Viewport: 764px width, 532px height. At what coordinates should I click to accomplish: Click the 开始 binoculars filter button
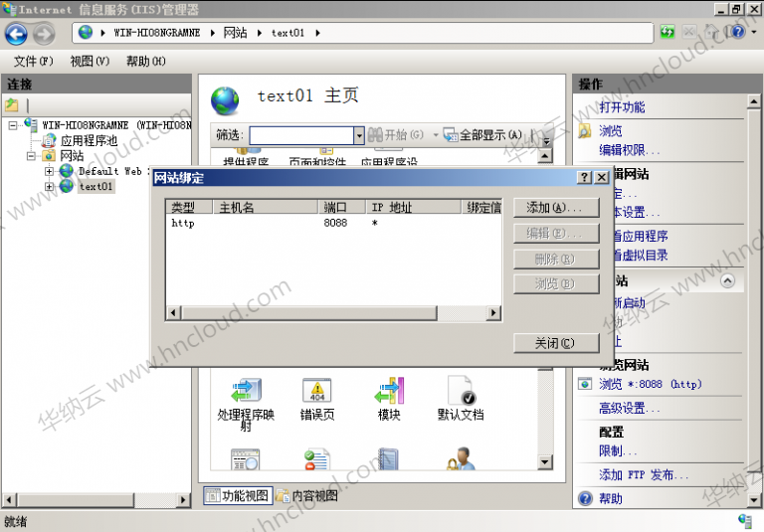click(395, 135)
